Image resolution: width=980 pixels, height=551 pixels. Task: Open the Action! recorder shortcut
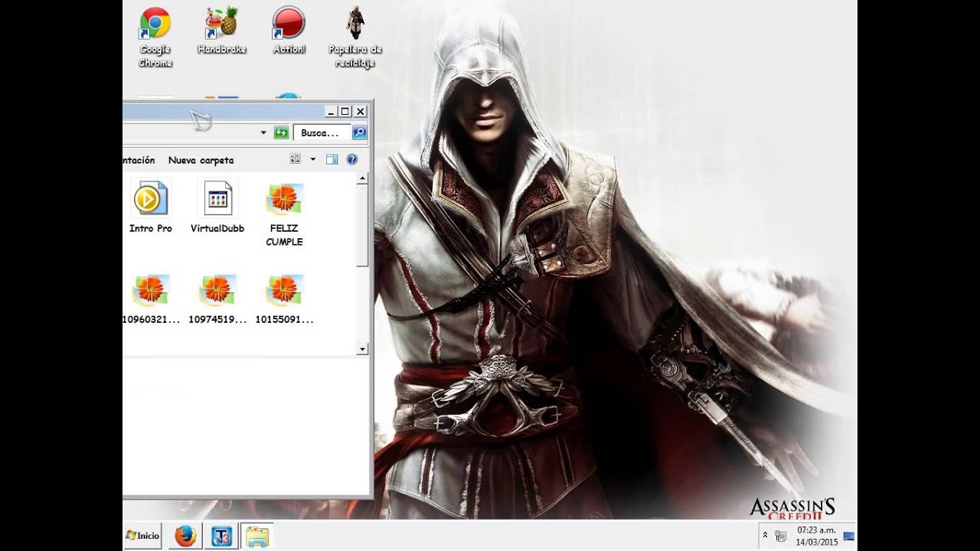289,31
